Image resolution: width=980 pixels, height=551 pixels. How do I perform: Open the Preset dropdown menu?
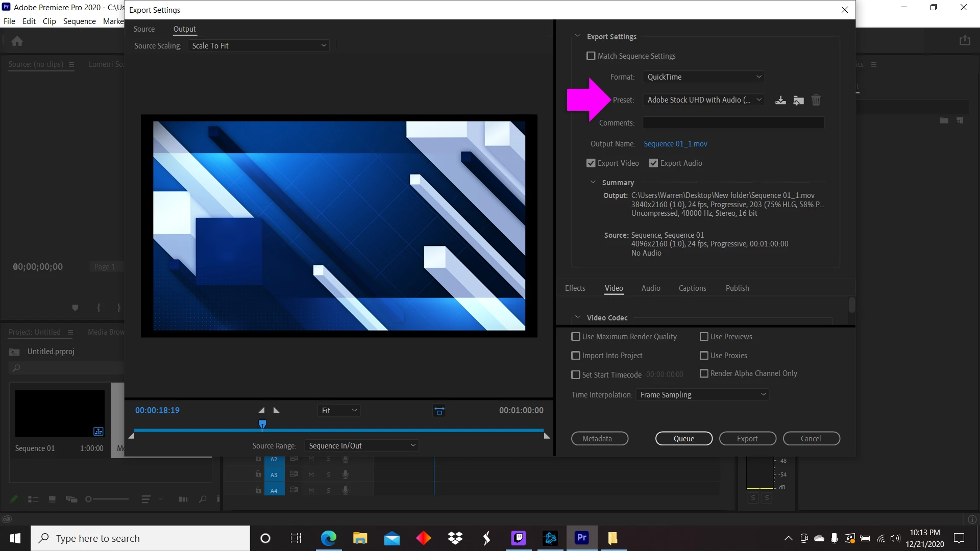(703, 100)
